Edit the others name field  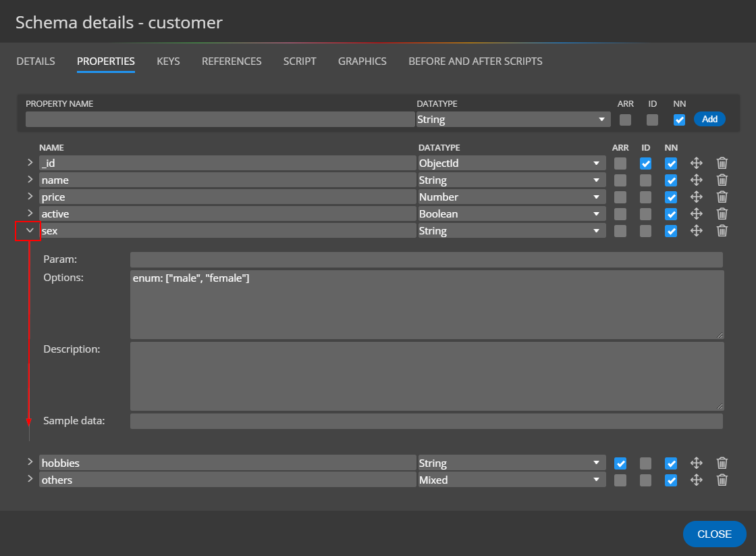[x=227, y=480]
